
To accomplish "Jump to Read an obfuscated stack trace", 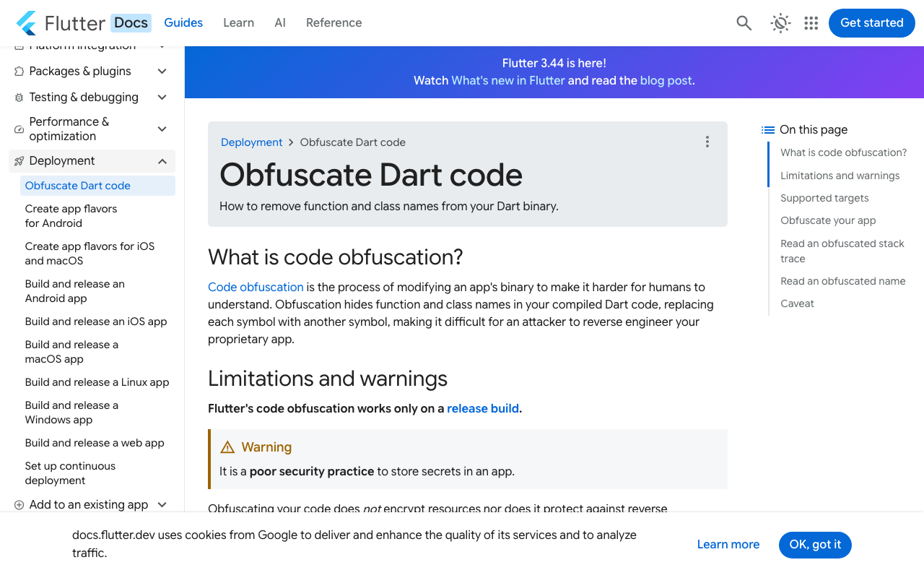I will [842, 251].
